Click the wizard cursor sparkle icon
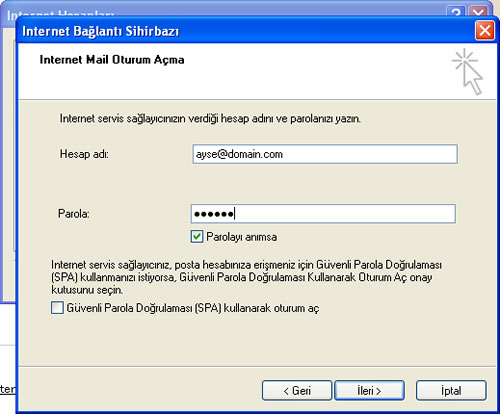Viewport: 500px width, 414px height. (x=468, y=71)
